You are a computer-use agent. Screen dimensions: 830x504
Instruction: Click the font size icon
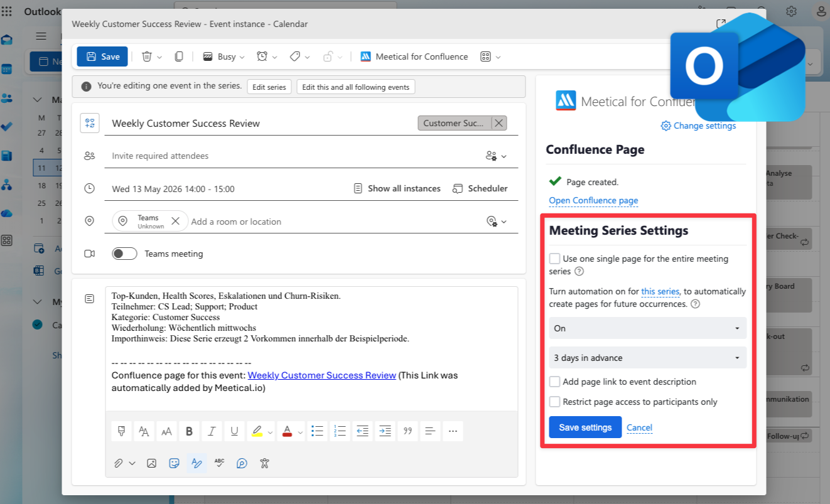[166, 431]
